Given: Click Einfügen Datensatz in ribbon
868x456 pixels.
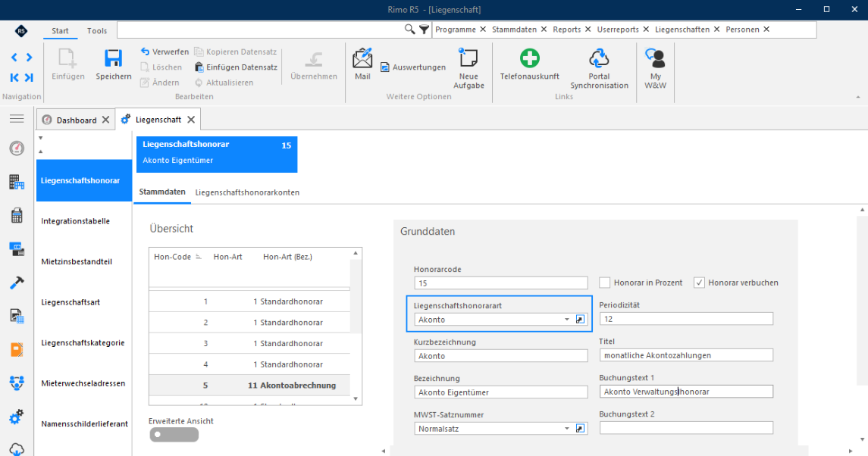Looking at the screenshot, I should 236,67.
